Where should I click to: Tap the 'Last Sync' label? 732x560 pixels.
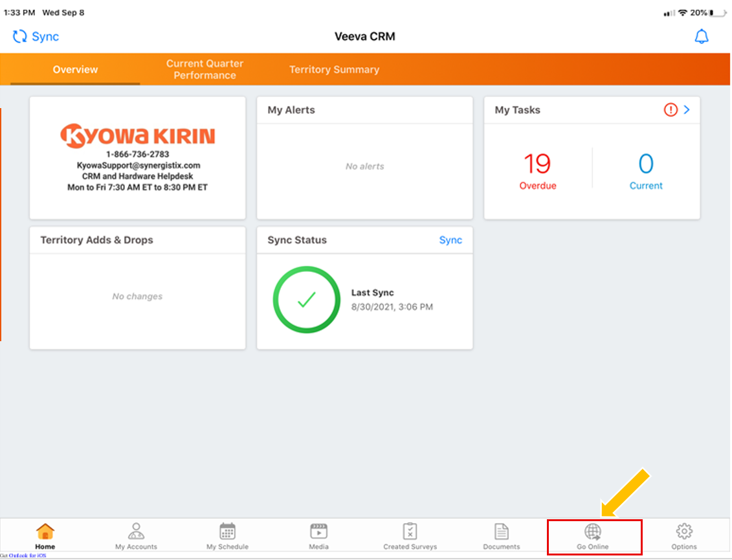click(373, 293)
